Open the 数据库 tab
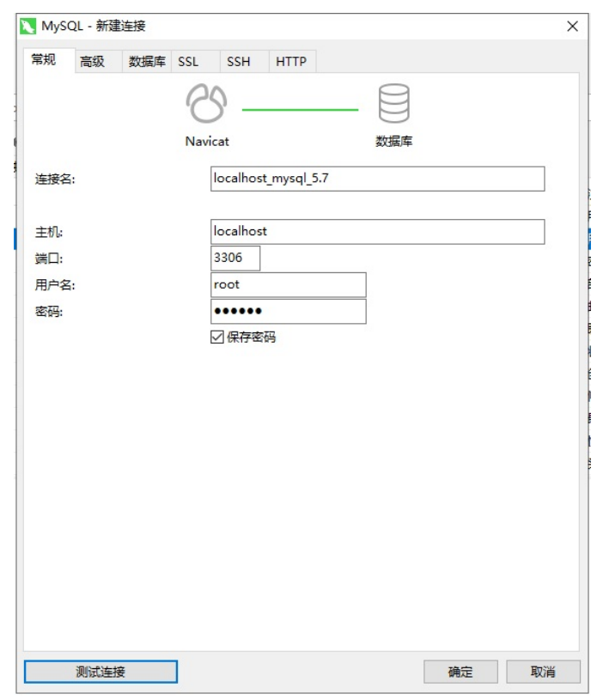Screen dimensions: 597x700 pyautogui.click(x=147, y=61)
